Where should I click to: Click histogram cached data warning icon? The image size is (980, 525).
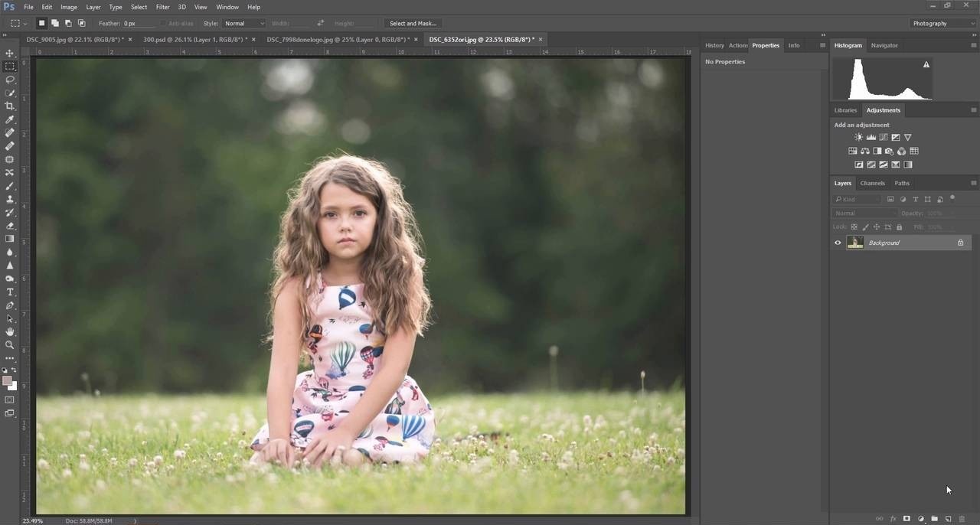[x=926, y=65]
